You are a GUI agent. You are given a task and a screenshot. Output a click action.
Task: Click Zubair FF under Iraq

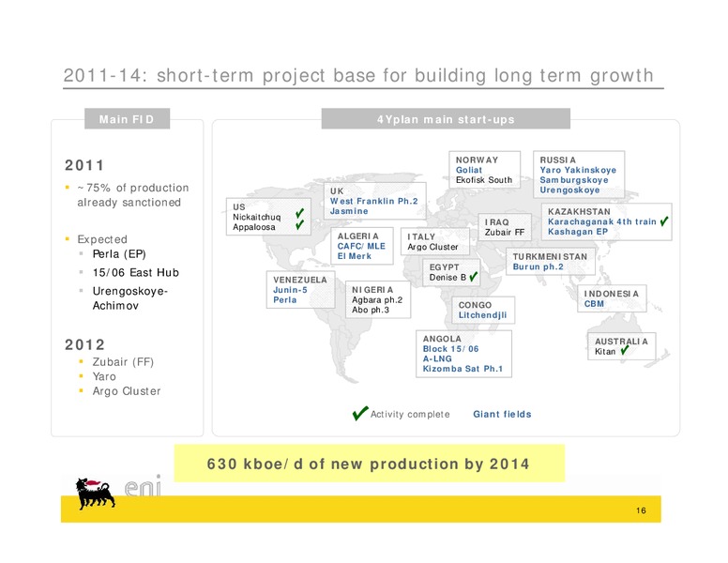tap(505, 233)
